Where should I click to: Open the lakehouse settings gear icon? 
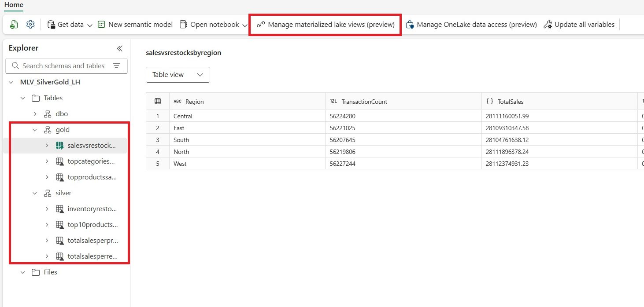pyautogui.click(x=30, y=24)
